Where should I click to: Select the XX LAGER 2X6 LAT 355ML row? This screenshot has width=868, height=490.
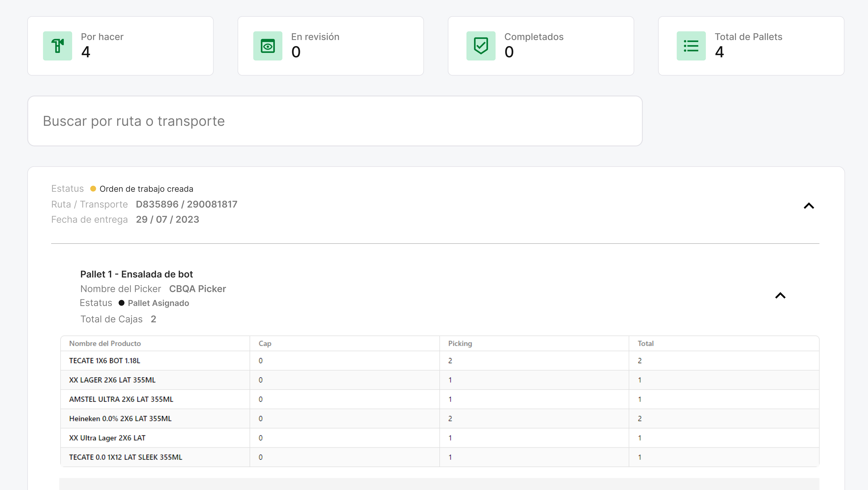click(x=440, y=380)
